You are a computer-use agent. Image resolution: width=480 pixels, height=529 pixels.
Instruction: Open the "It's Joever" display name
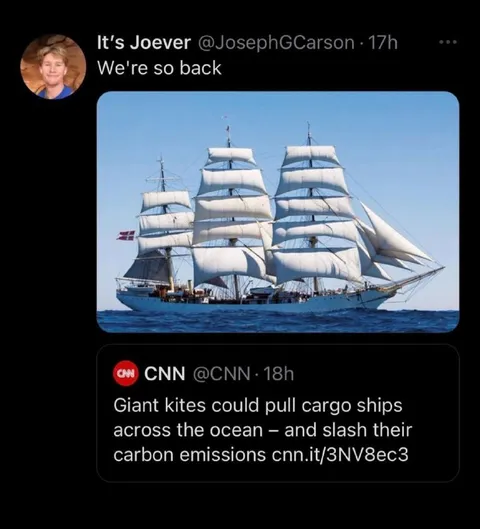[x=144, y=43]
